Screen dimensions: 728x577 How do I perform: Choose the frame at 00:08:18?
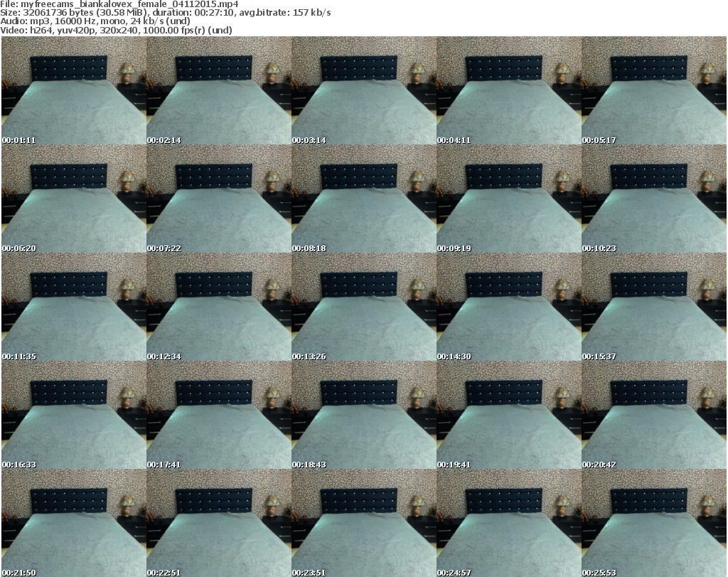(364, 198)
